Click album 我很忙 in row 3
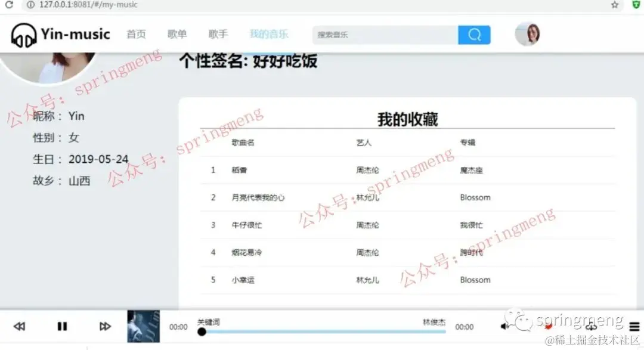 coord(471,225)
